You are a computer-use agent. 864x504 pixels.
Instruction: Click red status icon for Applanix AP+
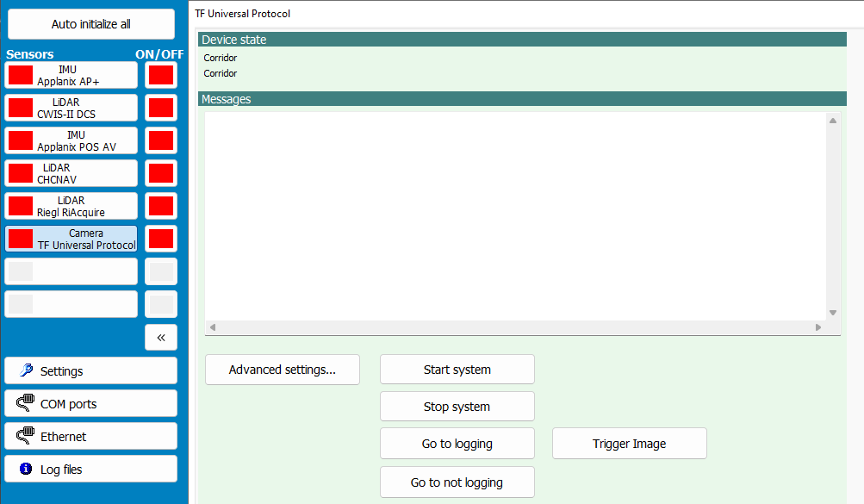pyautogui.click(x=21, y=75)
